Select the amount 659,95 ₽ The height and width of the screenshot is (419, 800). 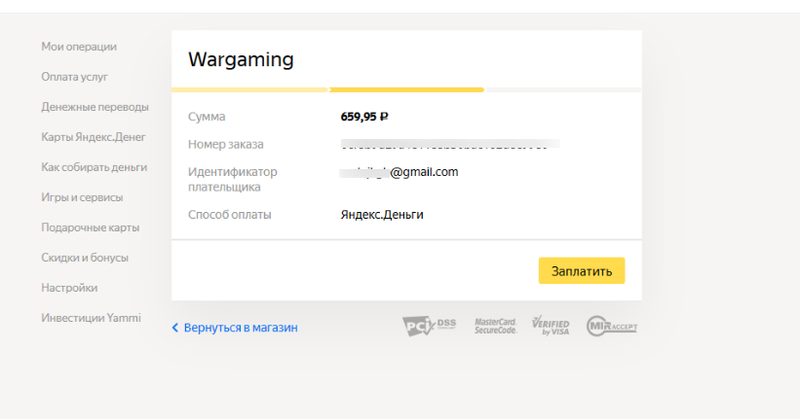(x=364, y=117)
